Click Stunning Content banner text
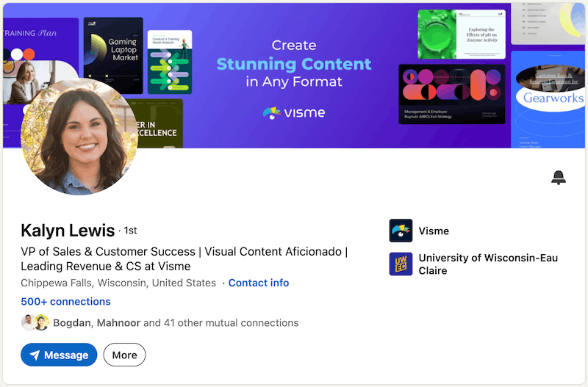Screen dimensions: 588x387 (x=294, y=64)
